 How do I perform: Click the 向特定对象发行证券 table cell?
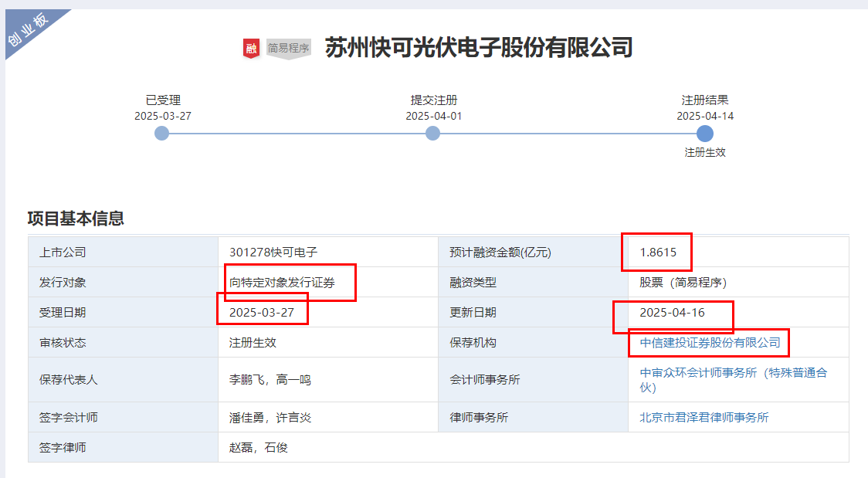[282, 282]
